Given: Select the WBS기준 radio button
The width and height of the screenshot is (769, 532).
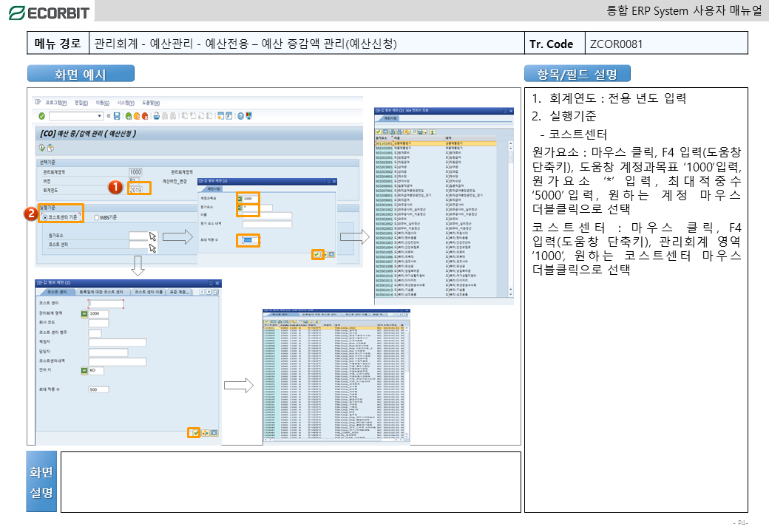Looking at the screenshot, I should pyautogui.click(x=97, y=217).
